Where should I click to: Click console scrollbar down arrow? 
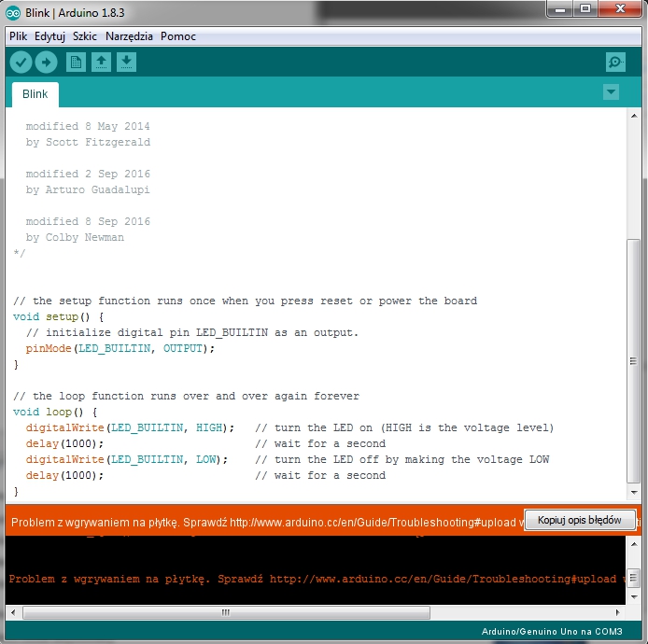pyautogui.click(x=634, y=597)
